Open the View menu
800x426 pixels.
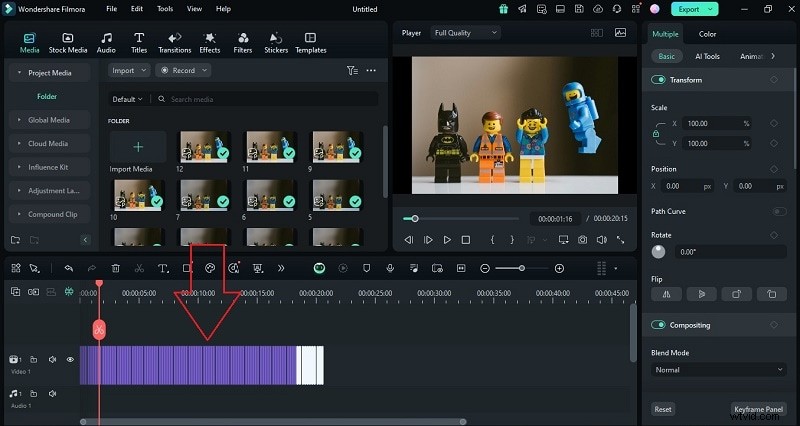(194, 9)
